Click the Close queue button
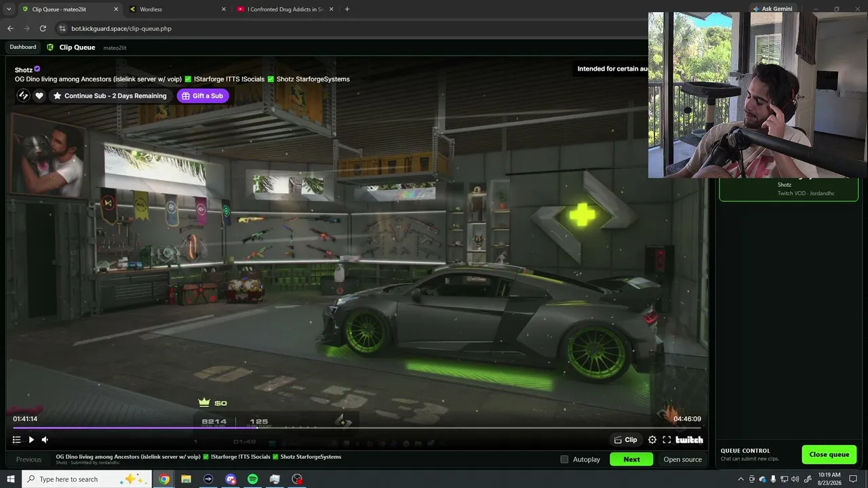 [829, 454]
